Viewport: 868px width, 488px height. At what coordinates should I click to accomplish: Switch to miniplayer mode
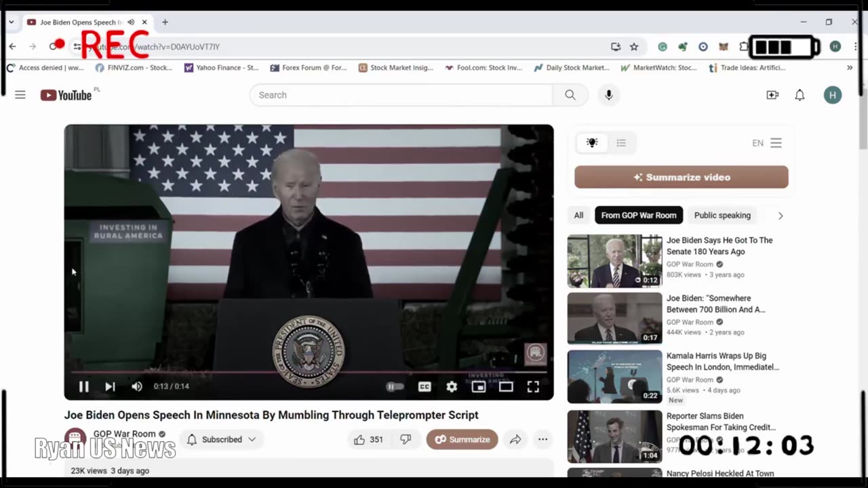[x=479, y=386]
